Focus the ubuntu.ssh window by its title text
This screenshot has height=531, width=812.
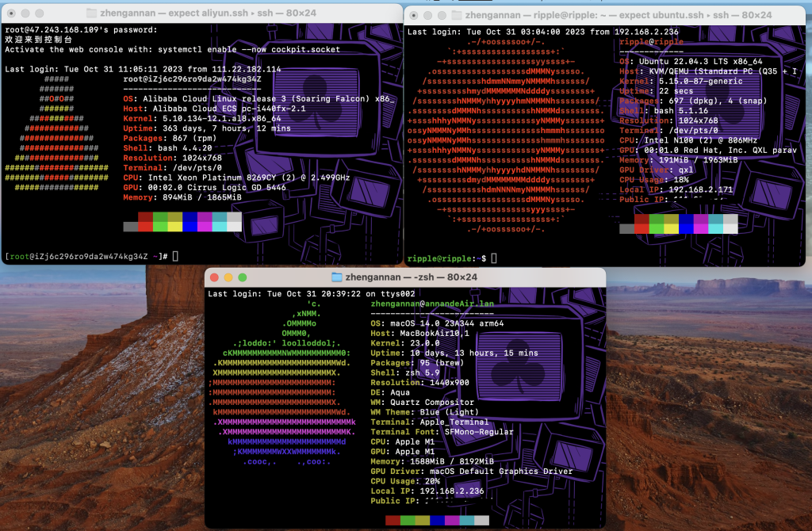click(619, 15)
